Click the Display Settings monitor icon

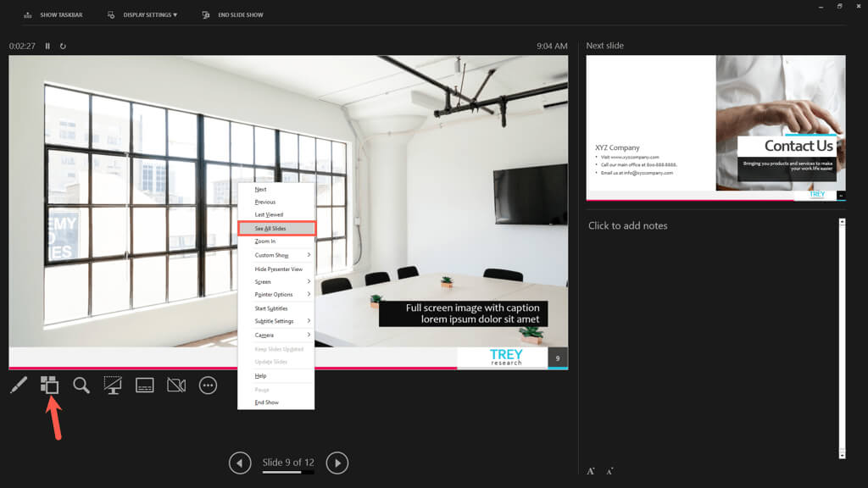111,15
